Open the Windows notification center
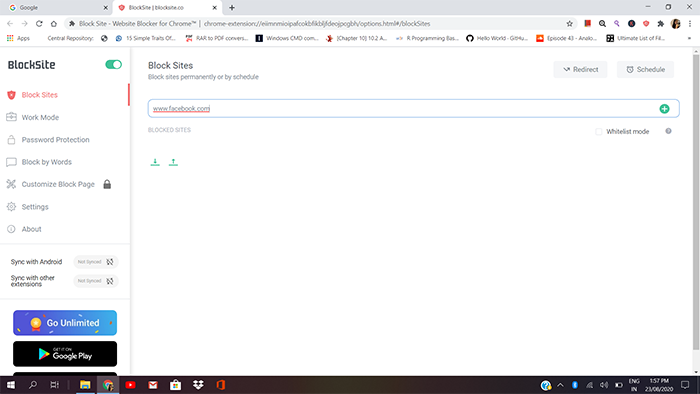Screen dimensions: 700x394 685,385
